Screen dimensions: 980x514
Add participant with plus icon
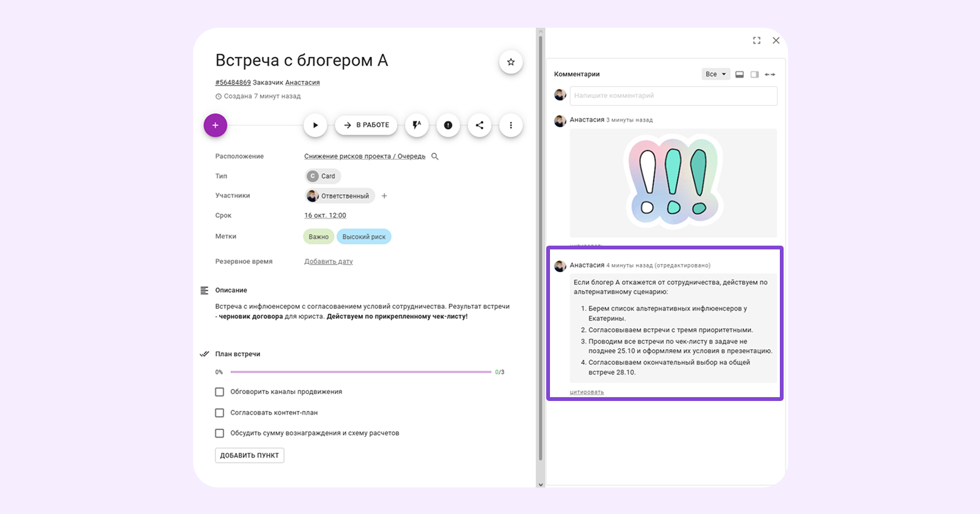pos(385,196)
